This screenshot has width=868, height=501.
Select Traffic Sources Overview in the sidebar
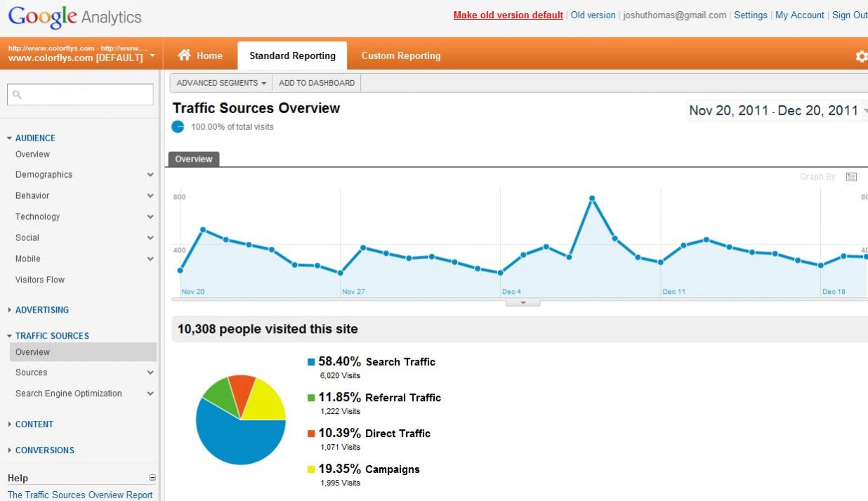[83, 352]
